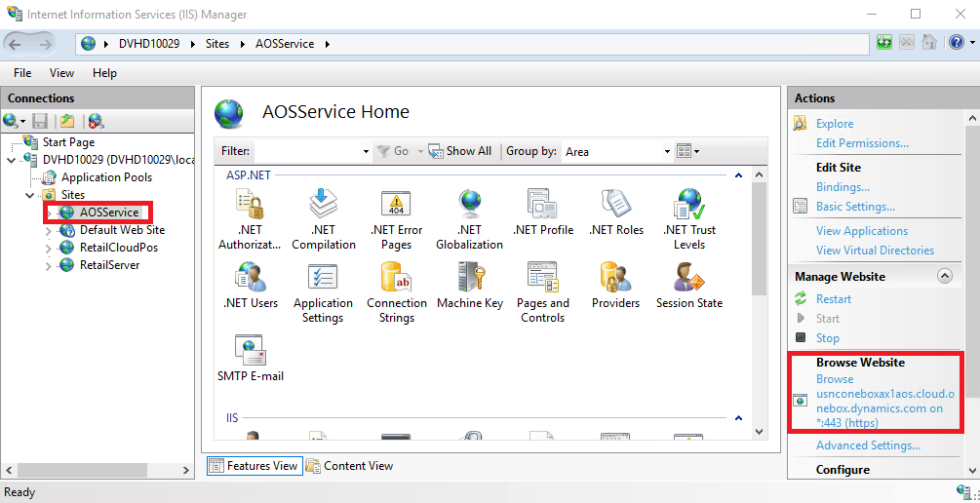Stop the website
Image resolution: width=980 pixels, height=503 pixels.
(x=828, y=338)
